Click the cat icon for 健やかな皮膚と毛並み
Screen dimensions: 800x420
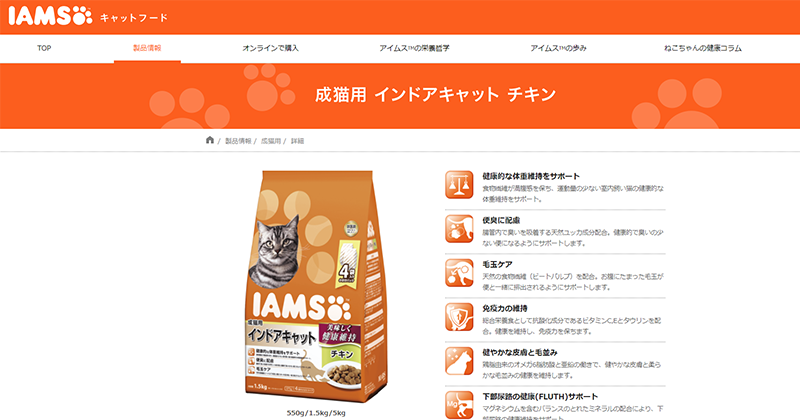pyautogui.click(x=459, y=361)
